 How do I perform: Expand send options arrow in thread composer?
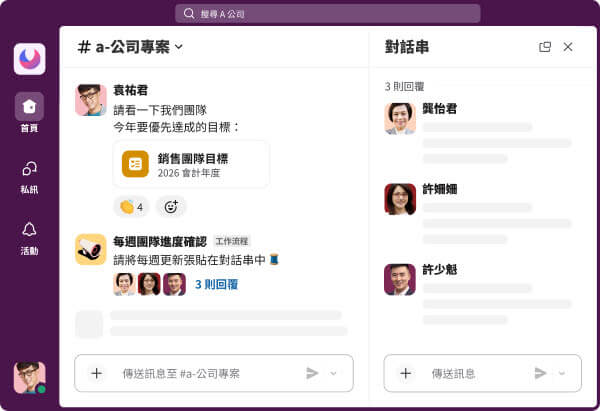[x=562, y=373]
